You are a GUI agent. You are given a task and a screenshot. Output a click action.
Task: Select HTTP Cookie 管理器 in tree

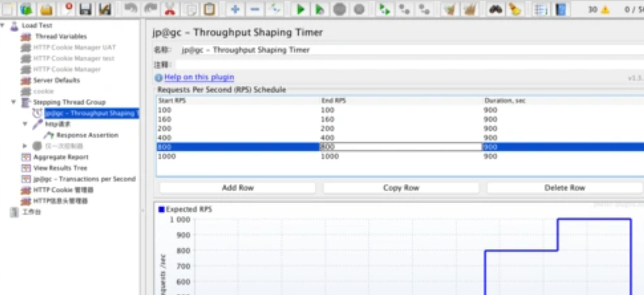tap(63, 190)
